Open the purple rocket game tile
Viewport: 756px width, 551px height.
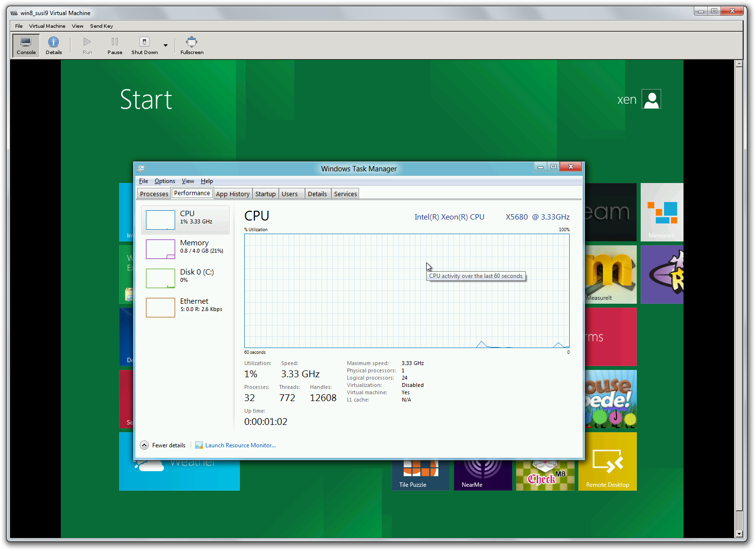coord(662,275)
